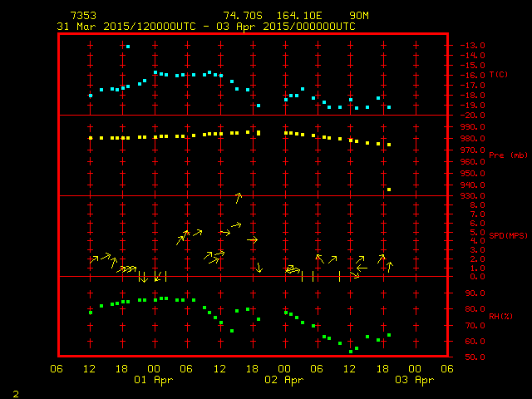Click the "2.0" wind speed axis value

pos(477,259)
